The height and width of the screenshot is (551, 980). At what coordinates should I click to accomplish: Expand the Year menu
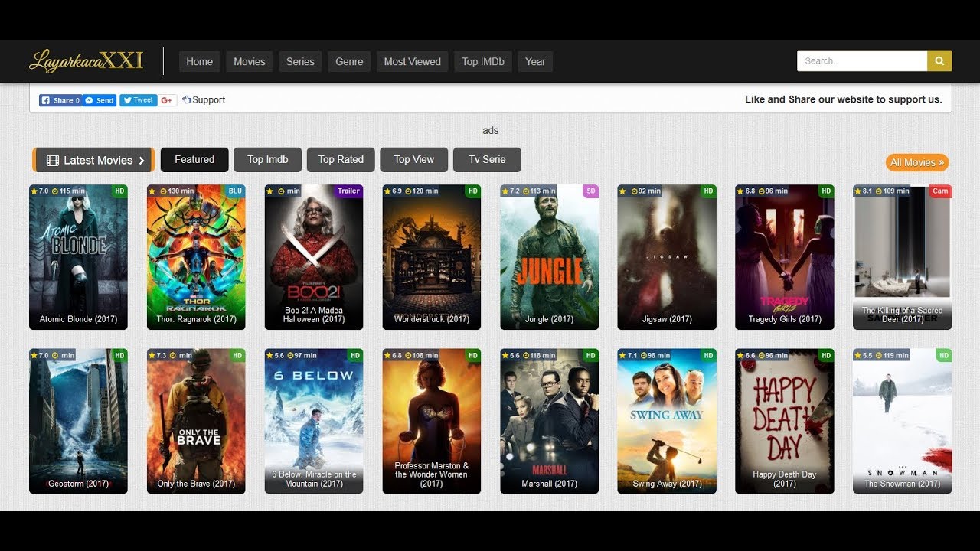pos(535,62)
